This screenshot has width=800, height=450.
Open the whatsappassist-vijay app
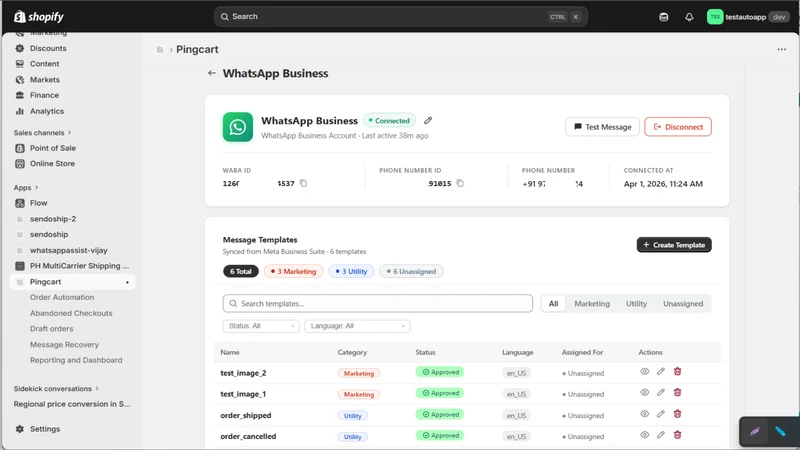pyautogui.click(x=68, y=251)
